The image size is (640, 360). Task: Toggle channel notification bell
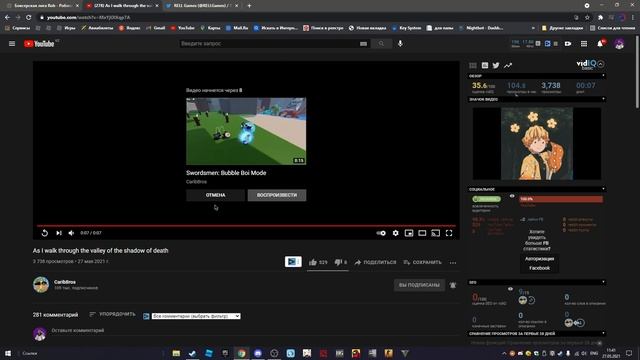[453, 285]
